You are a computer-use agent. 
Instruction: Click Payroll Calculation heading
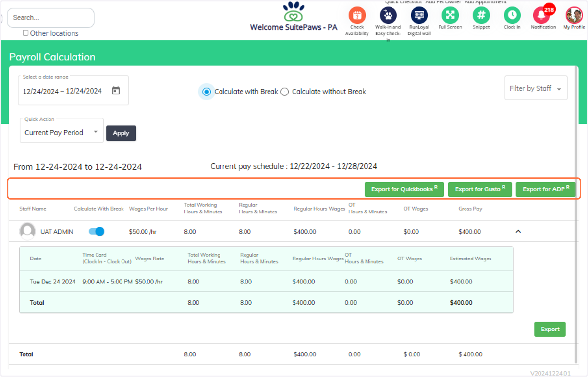pos(52,57)
